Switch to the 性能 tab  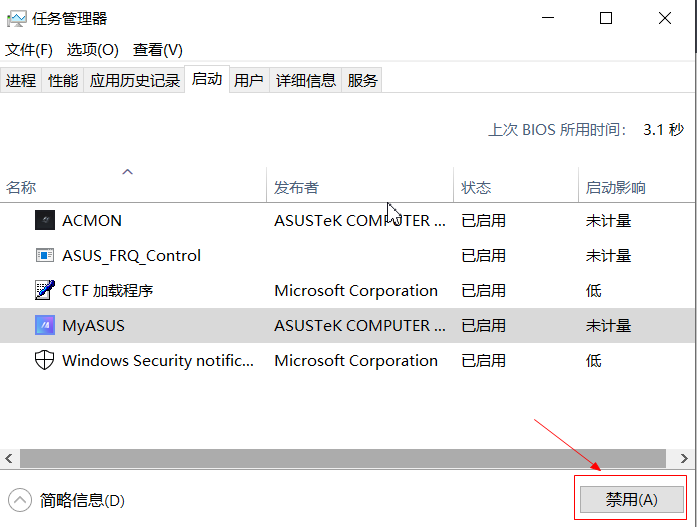63,80
